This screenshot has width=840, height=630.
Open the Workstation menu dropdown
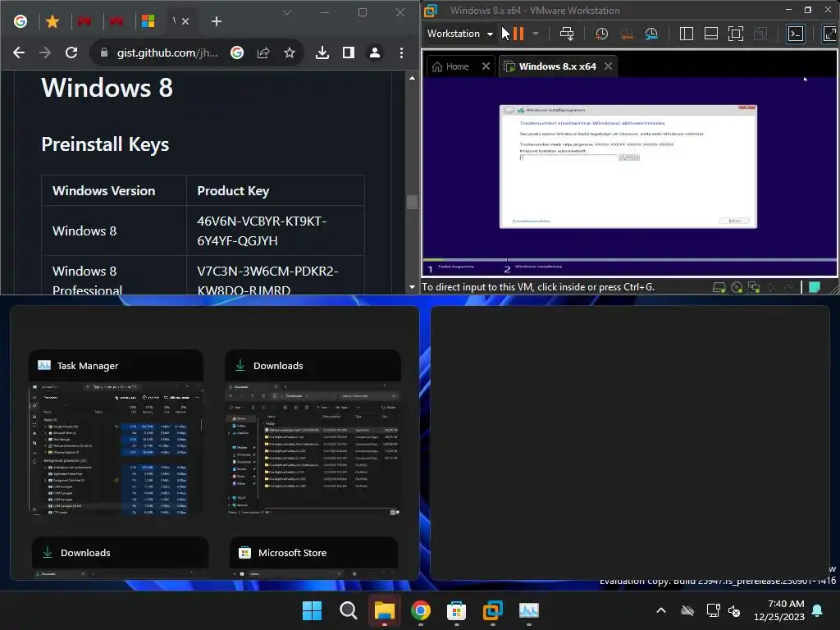460,34
